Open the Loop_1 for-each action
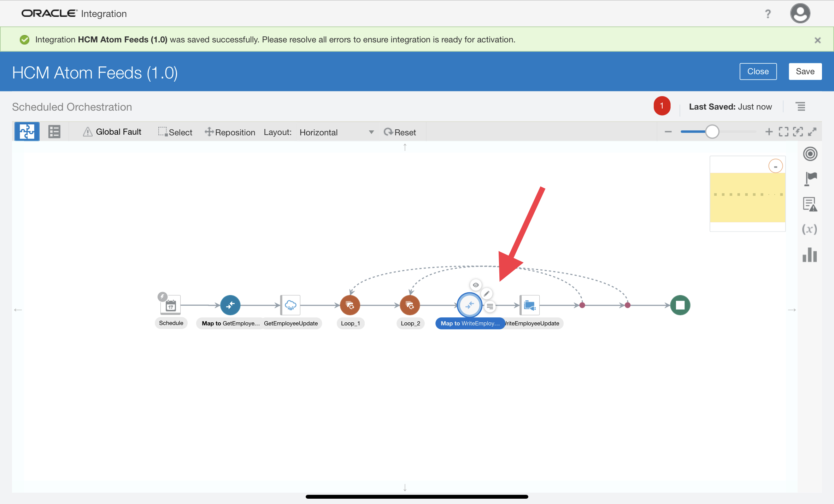Viewport: 834px width, 504px height. [350, 305]
